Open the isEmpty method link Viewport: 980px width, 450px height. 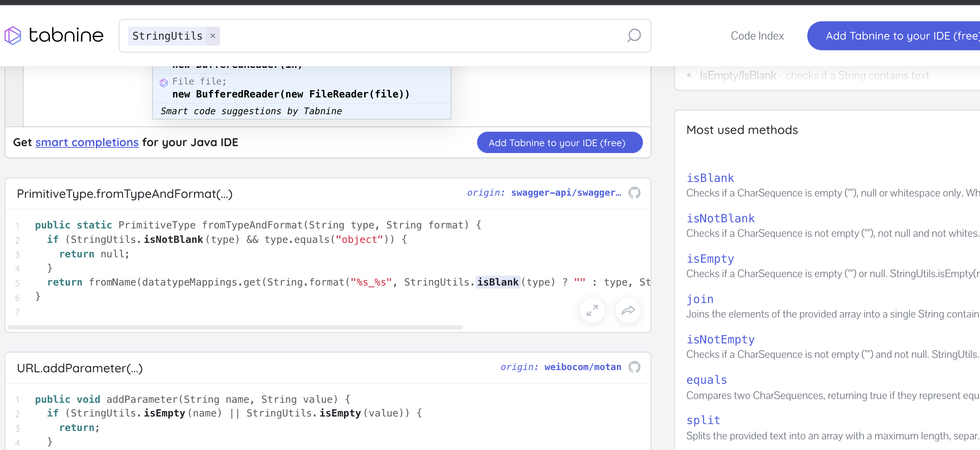pos(710,259)
